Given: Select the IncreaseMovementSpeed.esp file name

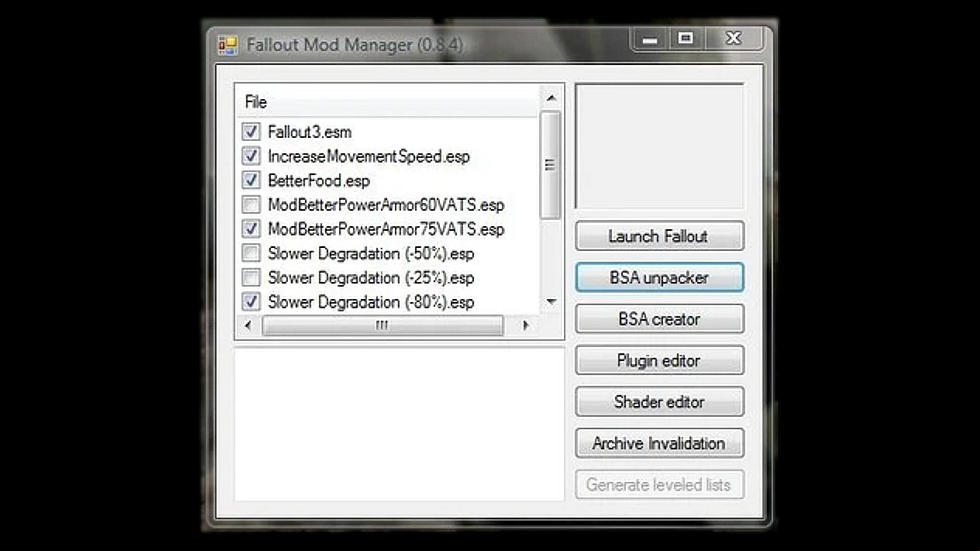Looking at the screenshot, I should 369,156.
